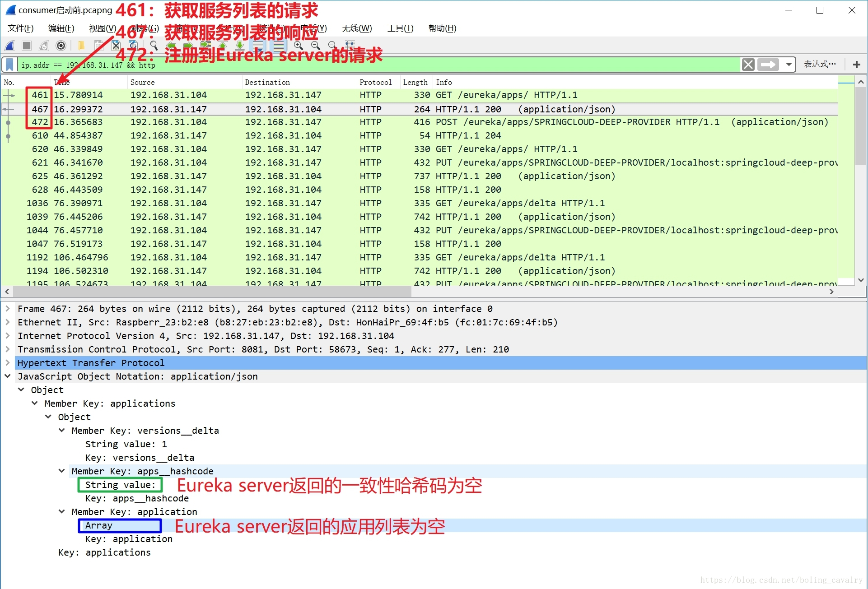Click the packet list horizontal scrollbar
The image size is (868, 589).
click(212, 292)
